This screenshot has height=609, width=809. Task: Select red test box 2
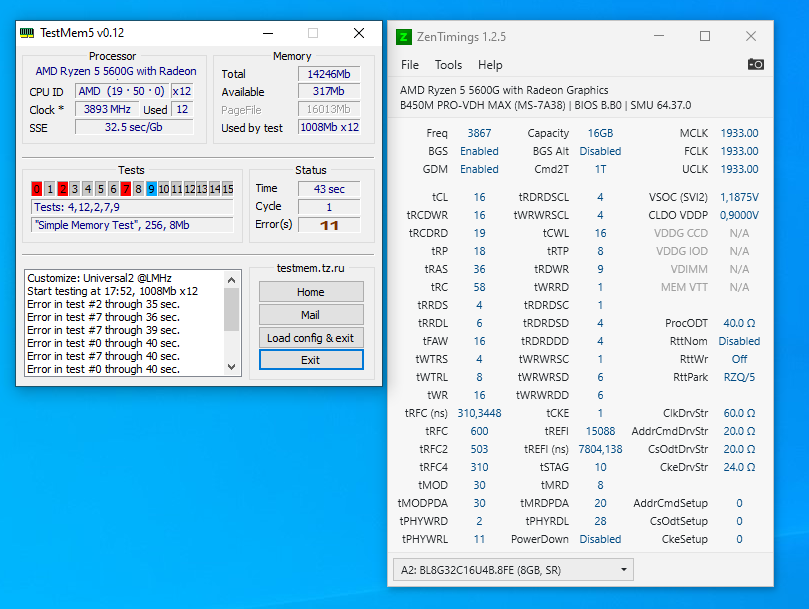[62, 189]
